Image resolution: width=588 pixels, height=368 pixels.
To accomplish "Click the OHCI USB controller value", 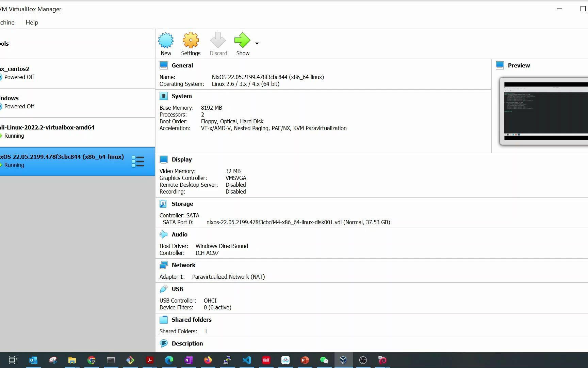I will 210,301.
